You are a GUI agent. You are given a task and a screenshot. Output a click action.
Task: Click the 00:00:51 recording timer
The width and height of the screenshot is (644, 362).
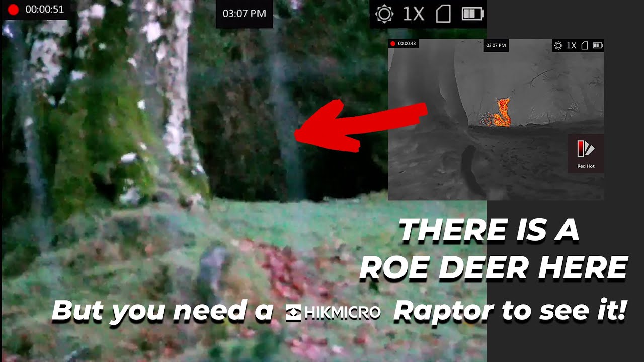click(x=44, y=10)
